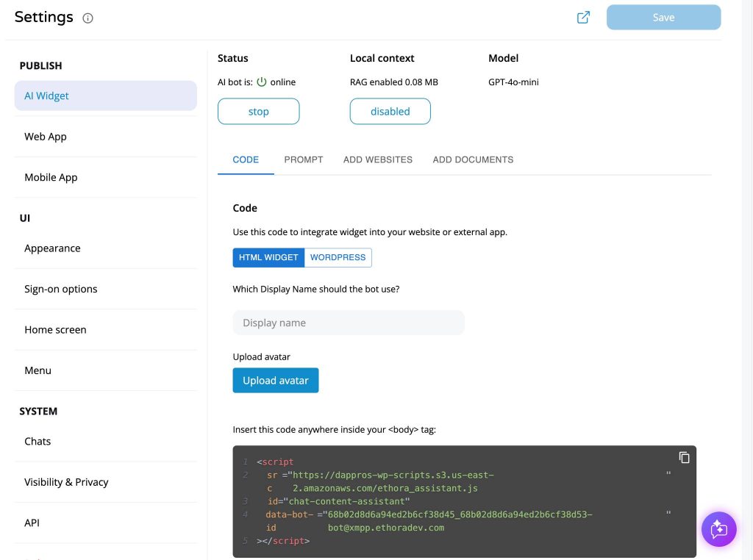The height and width of the screenshot is (560, 753).
Task: Focus the Display name input field
Action: (349, 323)
